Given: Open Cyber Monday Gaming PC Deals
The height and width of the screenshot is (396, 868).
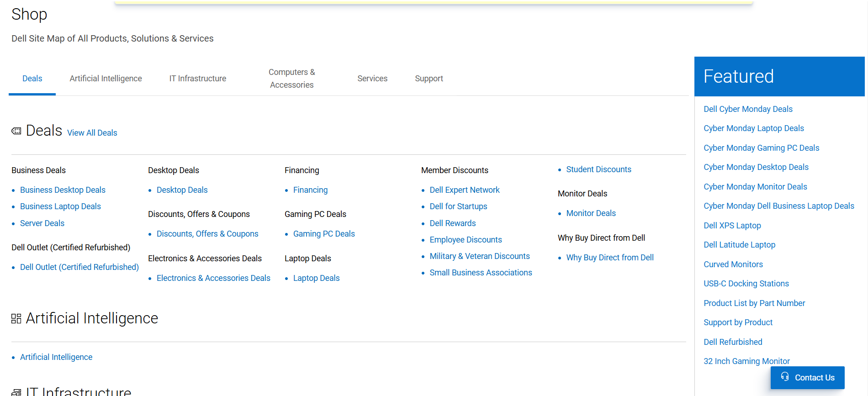Looking at the screenshot, I should pos(761,148).
